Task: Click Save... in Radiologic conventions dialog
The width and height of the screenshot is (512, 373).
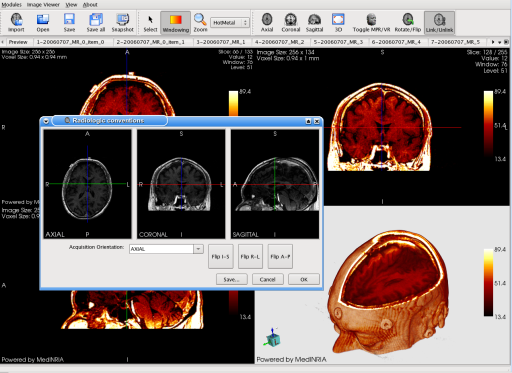Action: 232,279
